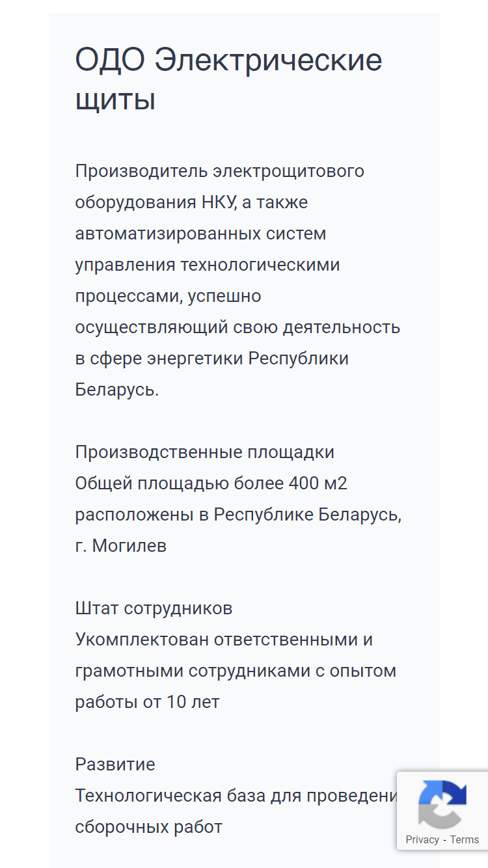Select the 'Производитель электрощитового' text line
The width and height of the screenshot is (488, 868).
click(x=220, y=171)
